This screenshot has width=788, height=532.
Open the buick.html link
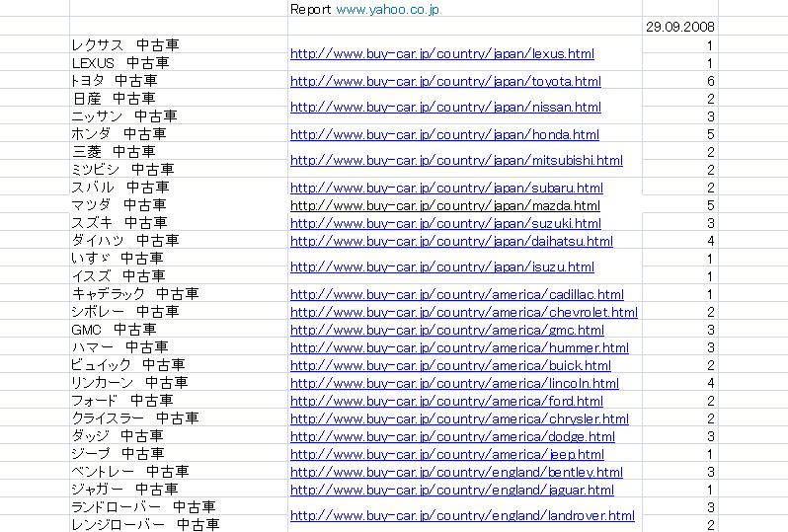click(451, 365)
